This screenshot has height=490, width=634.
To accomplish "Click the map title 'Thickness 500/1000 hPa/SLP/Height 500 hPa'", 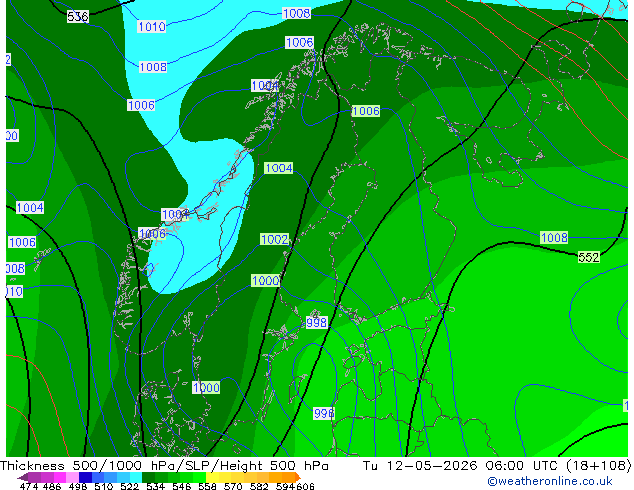I will [164, 466].
